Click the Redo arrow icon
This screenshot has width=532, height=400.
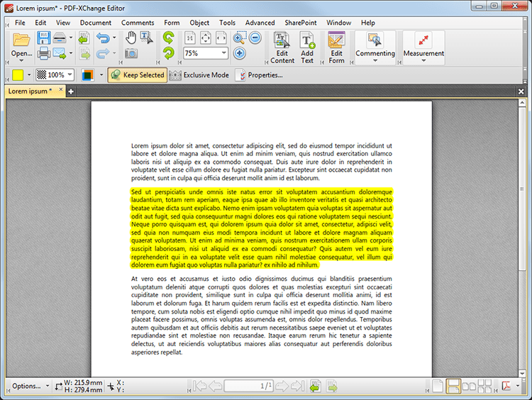click(103, 53)
